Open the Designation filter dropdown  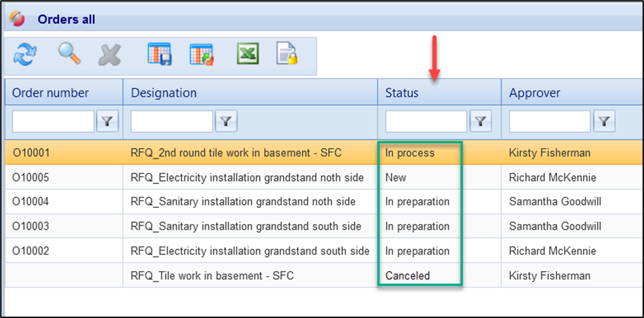point(226,122)
